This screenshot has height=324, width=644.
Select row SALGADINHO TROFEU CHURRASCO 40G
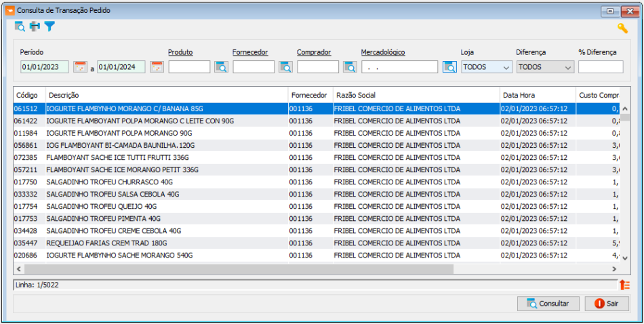(x=317, y=182)
